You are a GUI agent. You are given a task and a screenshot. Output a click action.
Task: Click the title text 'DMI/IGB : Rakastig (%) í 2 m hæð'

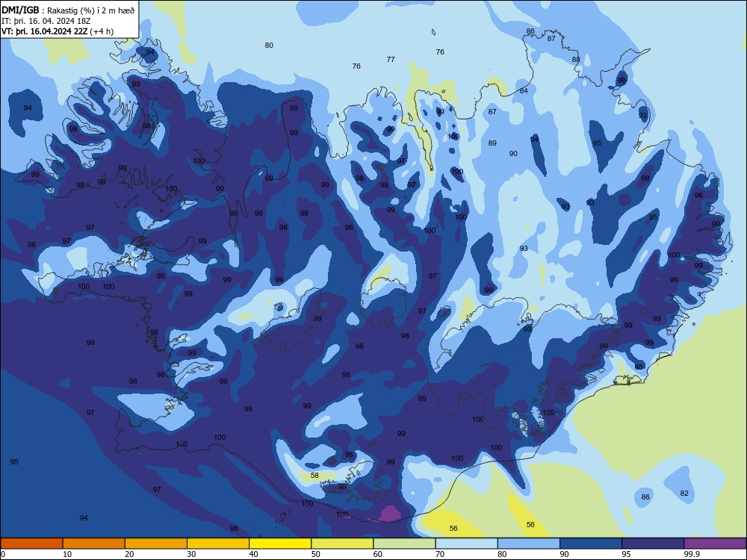pyautogui.click(x=68, y=10)
